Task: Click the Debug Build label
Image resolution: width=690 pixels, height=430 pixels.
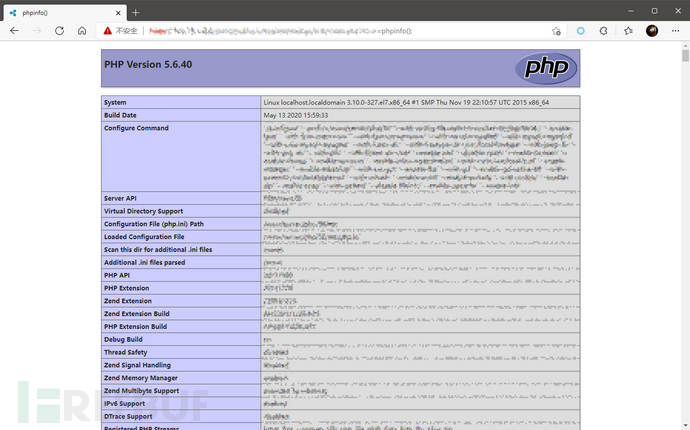Action: [123, 339]
